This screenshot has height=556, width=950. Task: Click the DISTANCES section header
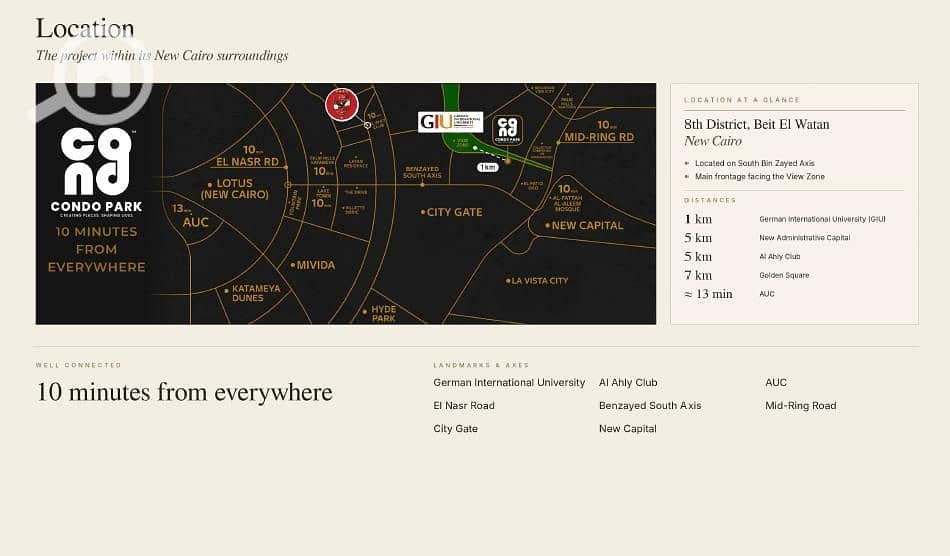710,200
